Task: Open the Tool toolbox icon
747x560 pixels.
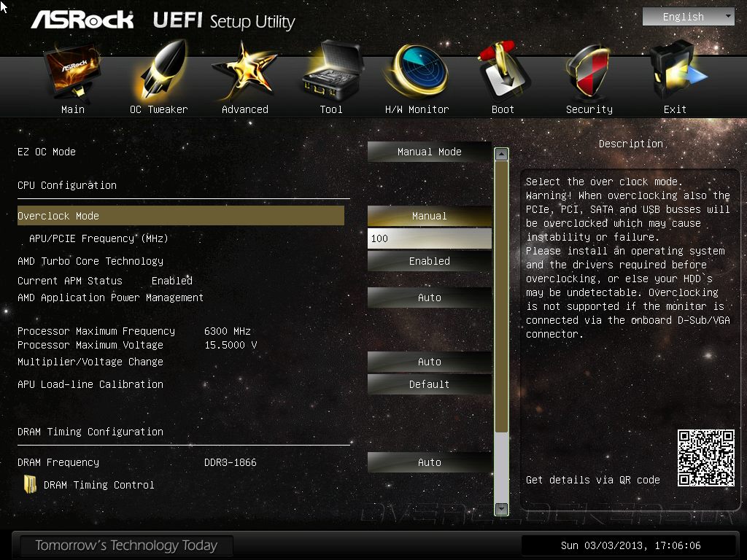Action: (x=333, y=70)
